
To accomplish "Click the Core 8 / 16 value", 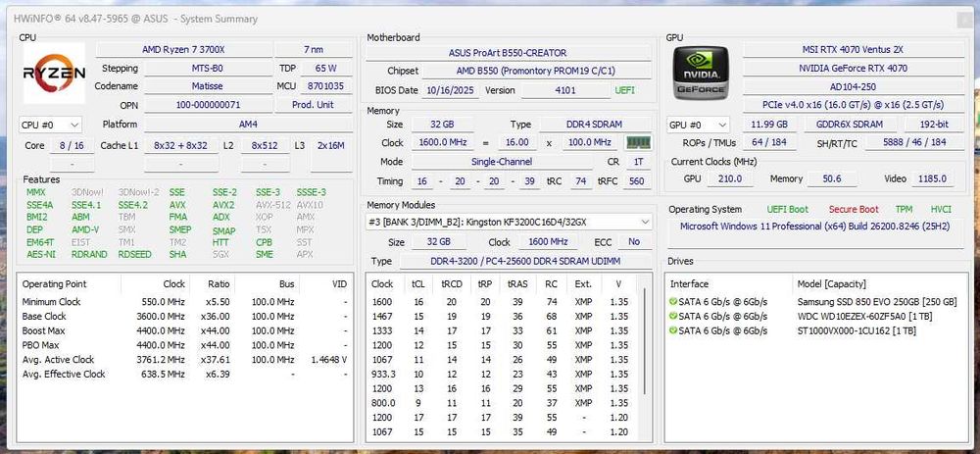I will [72, 146].
